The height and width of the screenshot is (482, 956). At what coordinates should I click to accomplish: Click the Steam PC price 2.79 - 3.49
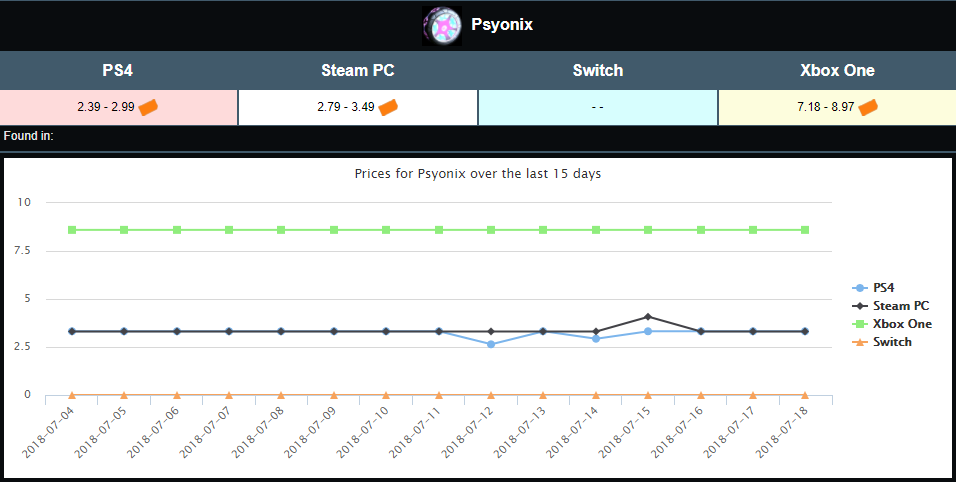pos(346,107)
